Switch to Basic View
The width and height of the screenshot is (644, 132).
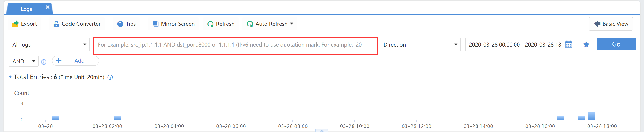(611, 24)
